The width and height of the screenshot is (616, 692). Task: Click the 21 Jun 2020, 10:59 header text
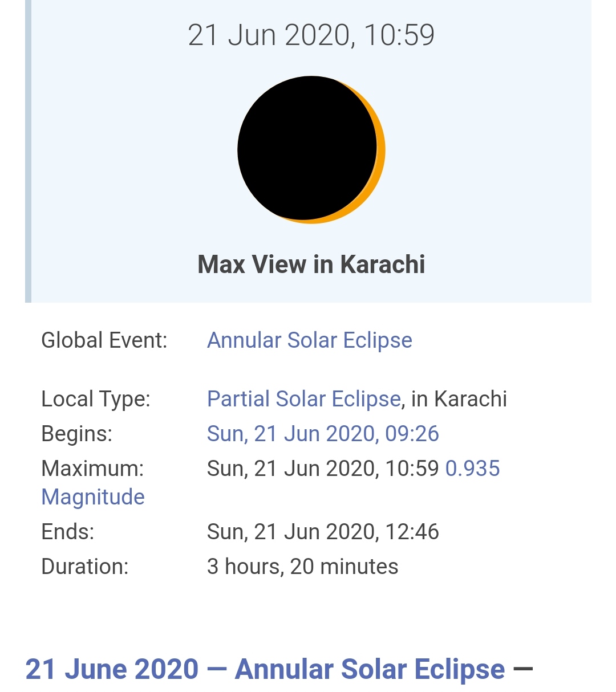tap(311, 35)
